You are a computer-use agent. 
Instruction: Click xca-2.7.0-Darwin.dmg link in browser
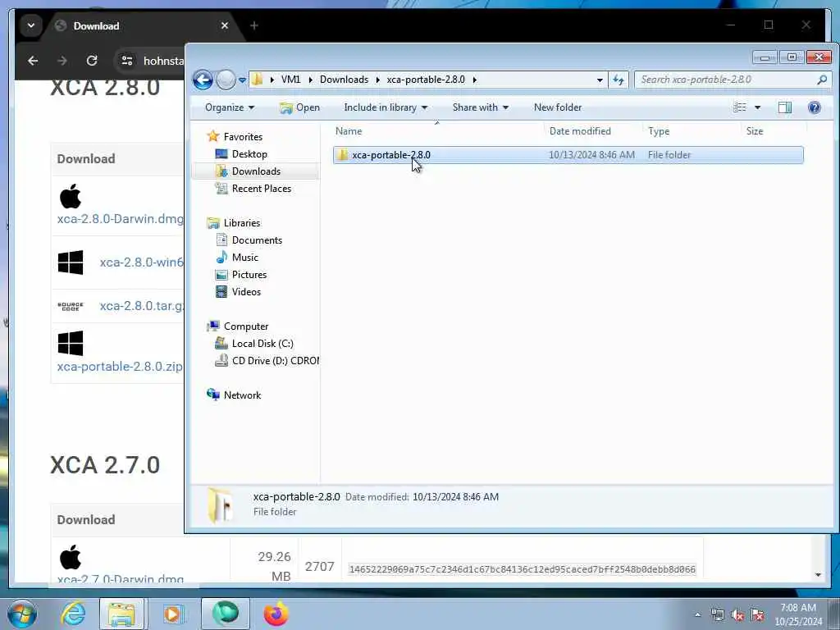coord(120,579)
